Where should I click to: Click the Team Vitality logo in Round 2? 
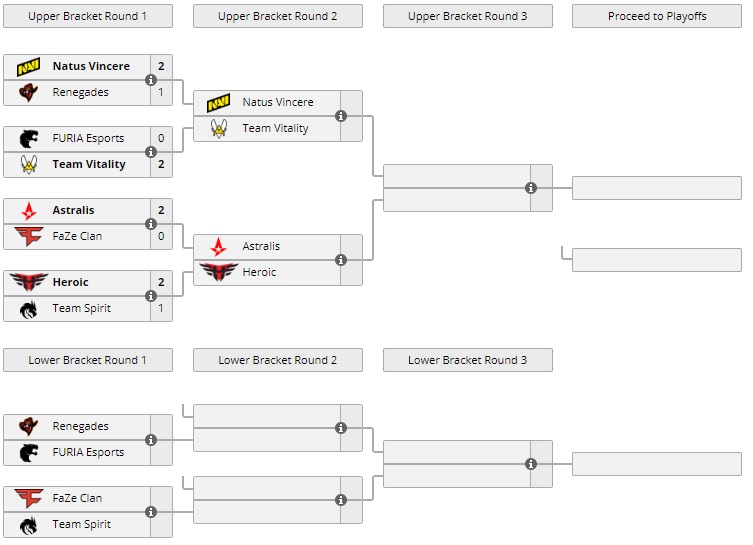click(218, 129)
